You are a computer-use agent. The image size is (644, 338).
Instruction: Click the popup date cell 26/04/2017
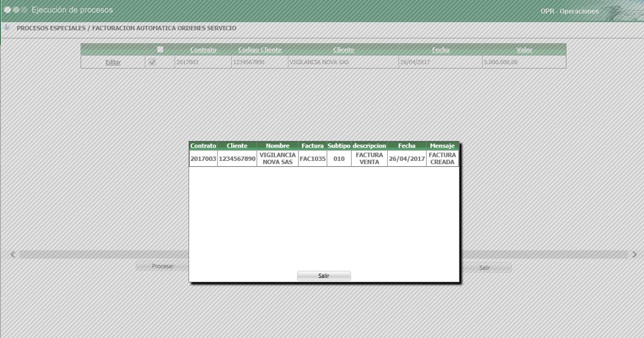(407, 158)
